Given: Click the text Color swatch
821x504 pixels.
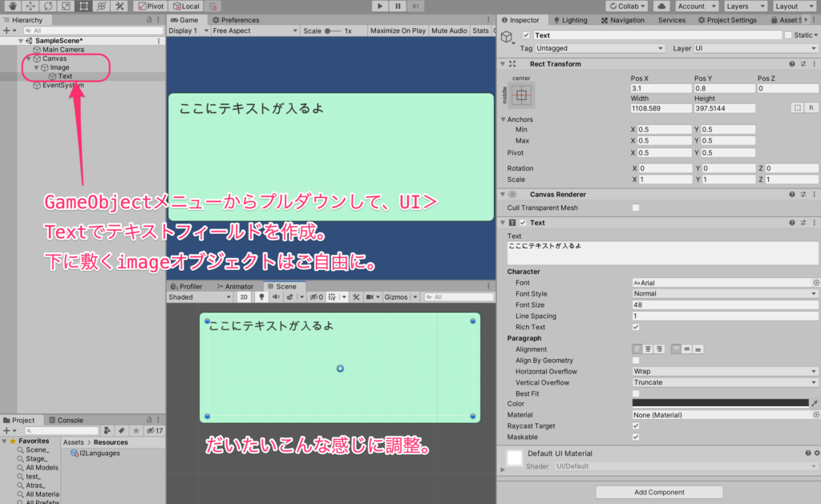Looking at the screenshot, I should coord(719,403).
